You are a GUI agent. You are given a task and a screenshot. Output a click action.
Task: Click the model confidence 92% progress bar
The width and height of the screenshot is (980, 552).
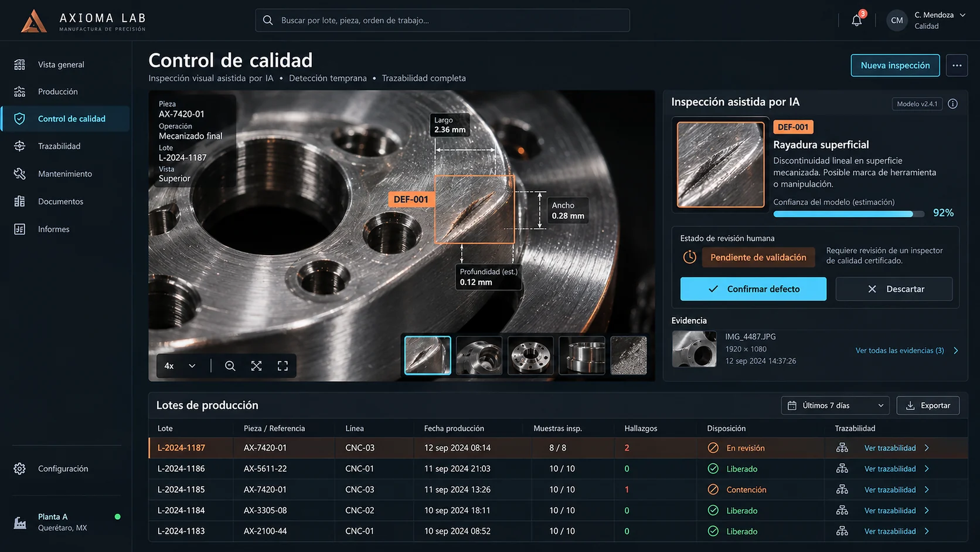(849, 214)
